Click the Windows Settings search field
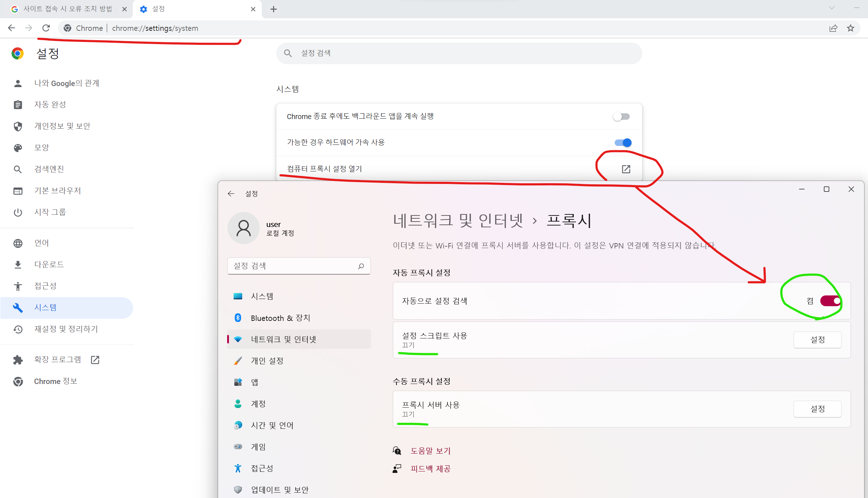 pos(299,266)
